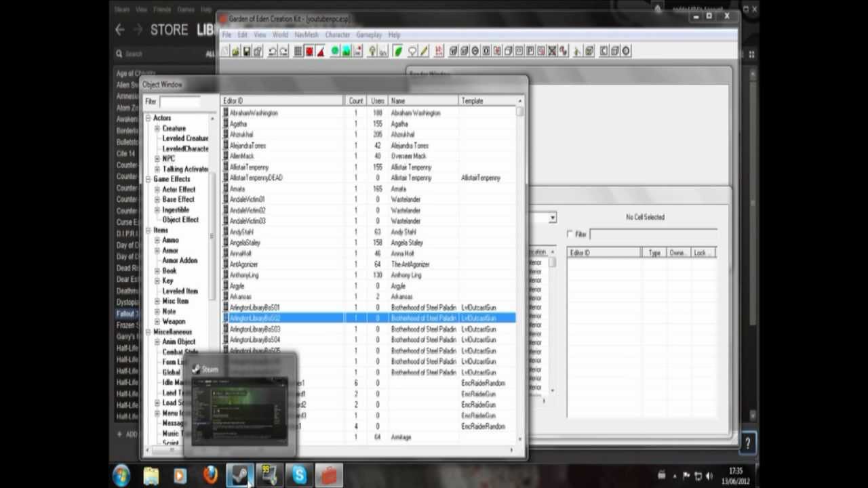Open Skype from the taskbar
This screenshot has width=868, height=488.
point(299,475)
